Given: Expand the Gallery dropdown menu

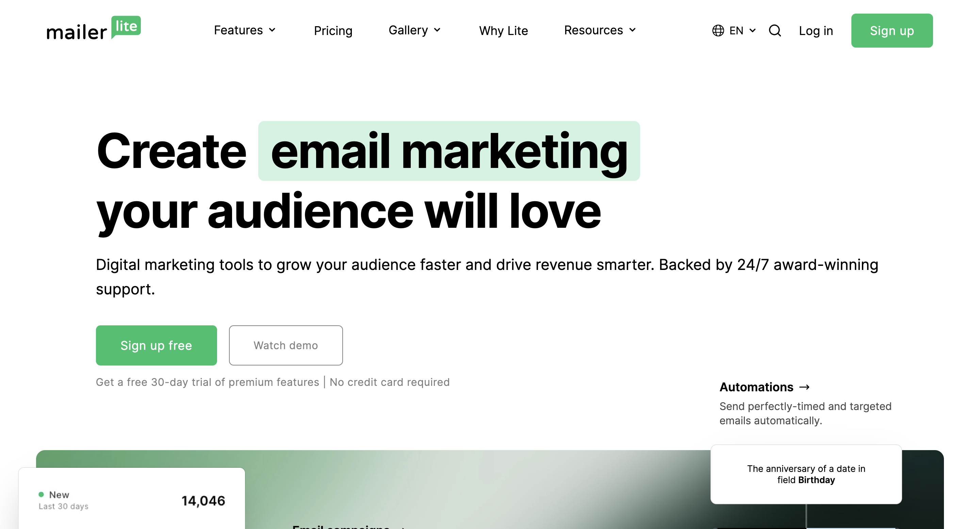Looking at the screenshot, I should (414, 30).
